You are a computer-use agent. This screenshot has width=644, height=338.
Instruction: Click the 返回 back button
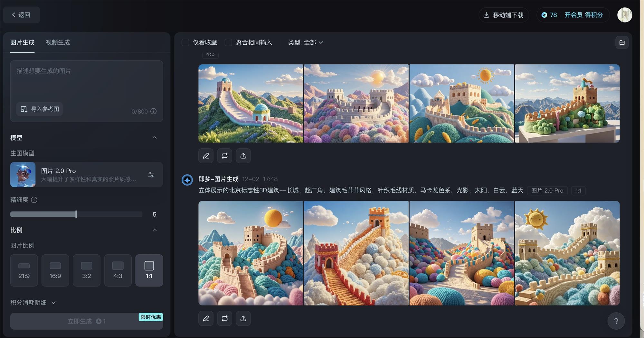click(x=21, y=15)
